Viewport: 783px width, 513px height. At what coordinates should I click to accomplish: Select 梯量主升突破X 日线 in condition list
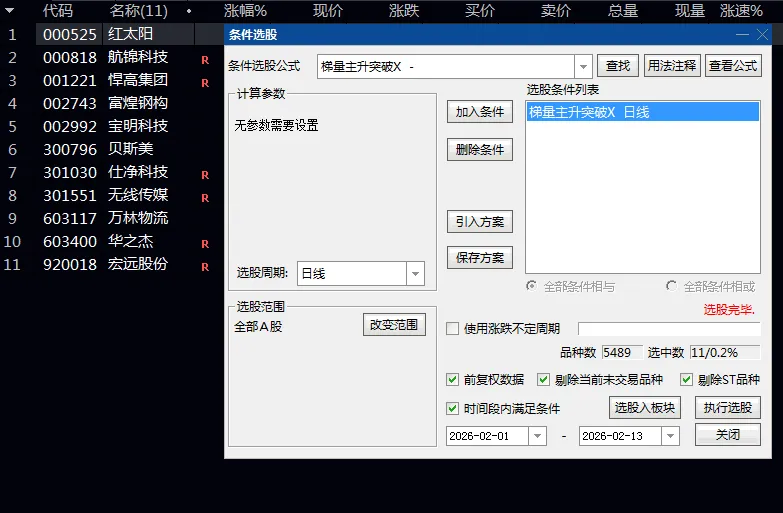click(643, 112)
